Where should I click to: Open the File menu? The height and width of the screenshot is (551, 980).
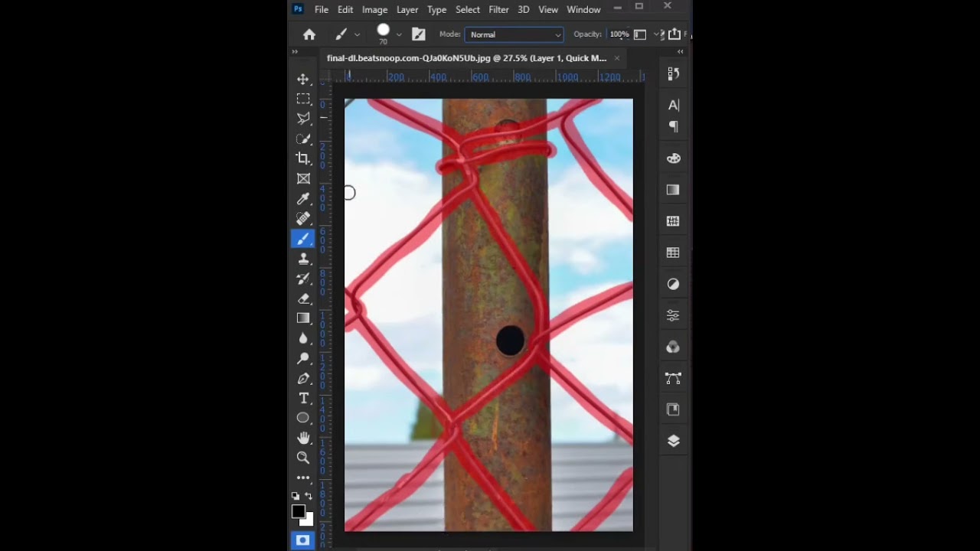point(322,9)
